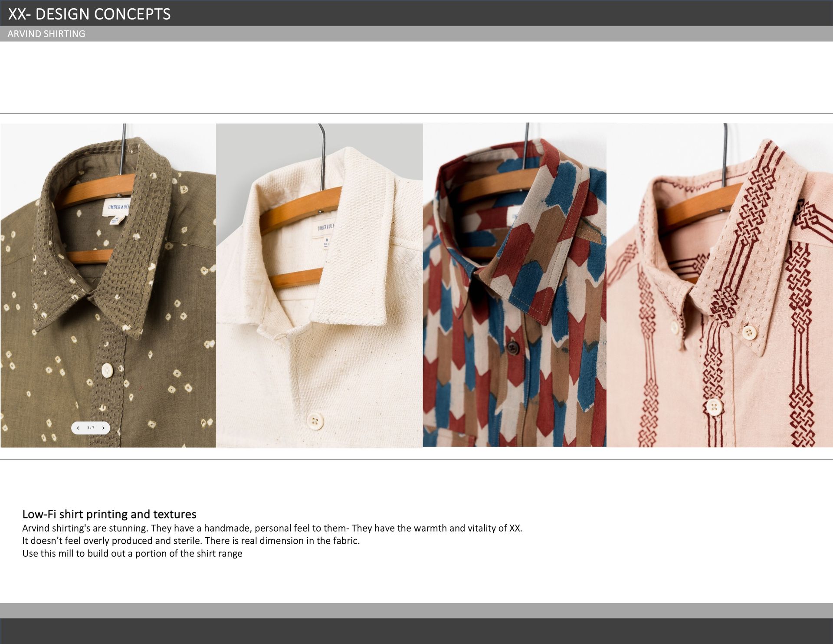
Task: Click the white button on the olive shirt
Action: click(x=107, y=370)
